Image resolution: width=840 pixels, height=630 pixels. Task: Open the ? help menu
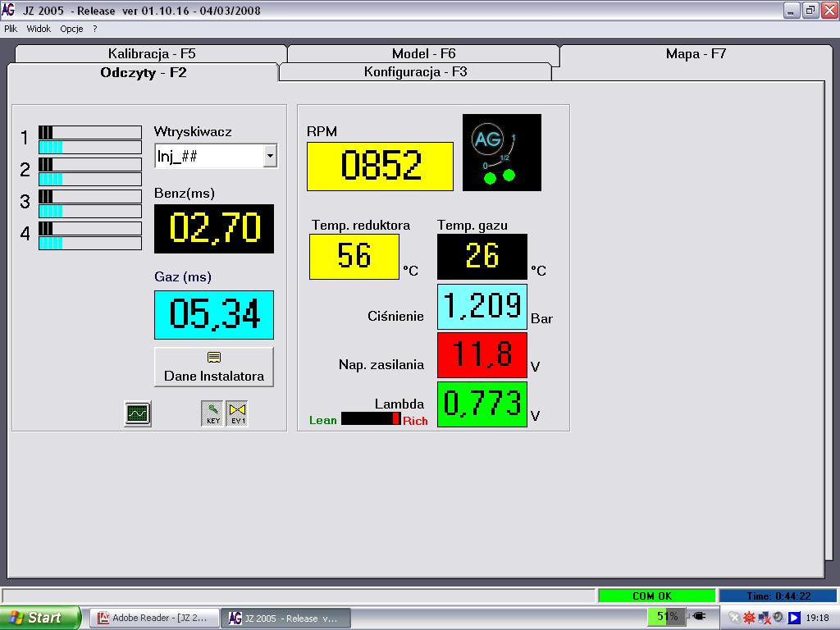click(95, 29)
